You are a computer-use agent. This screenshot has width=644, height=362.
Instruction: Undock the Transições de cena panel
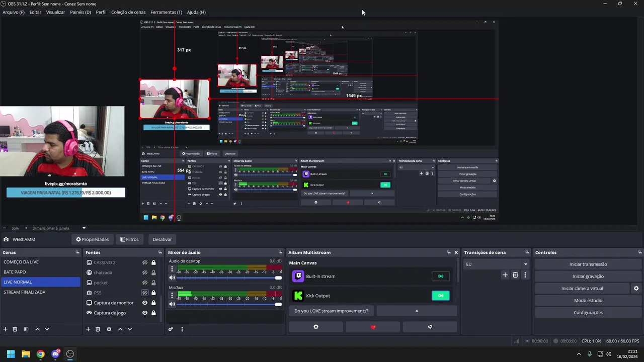[527, 252]
